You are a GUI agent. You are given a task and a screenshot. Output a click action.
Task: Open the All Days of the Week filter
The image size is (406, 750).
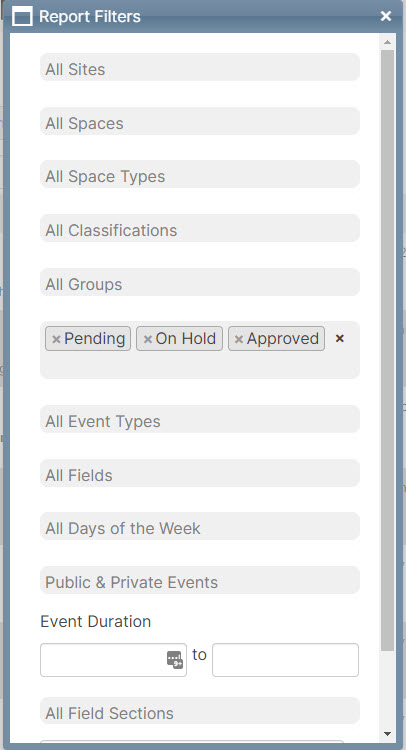(200, 526)
